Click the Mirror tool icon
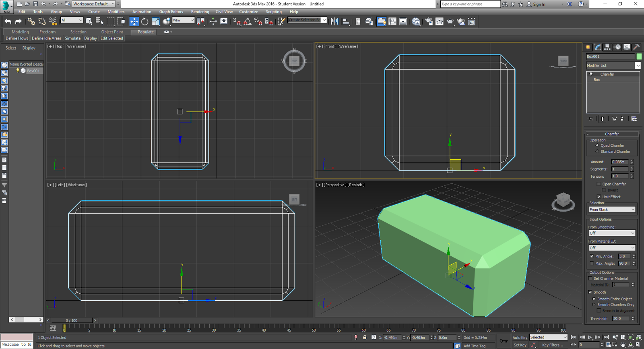The height and width of the screenshot is (349, 644). point(334,21)
